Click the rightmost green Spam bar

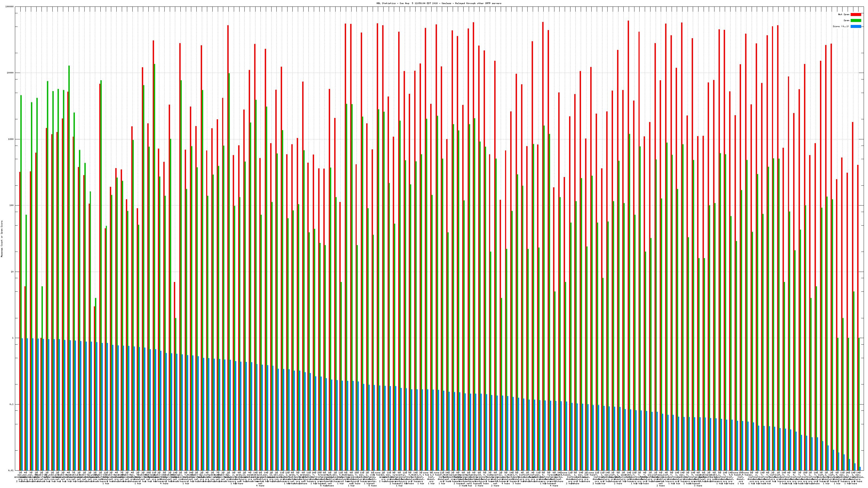click(859, 404)
